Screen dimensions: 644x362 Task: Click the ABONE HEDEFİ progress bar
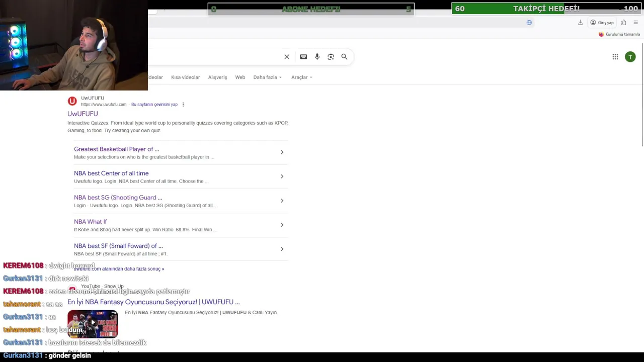(x=311, y=9)
